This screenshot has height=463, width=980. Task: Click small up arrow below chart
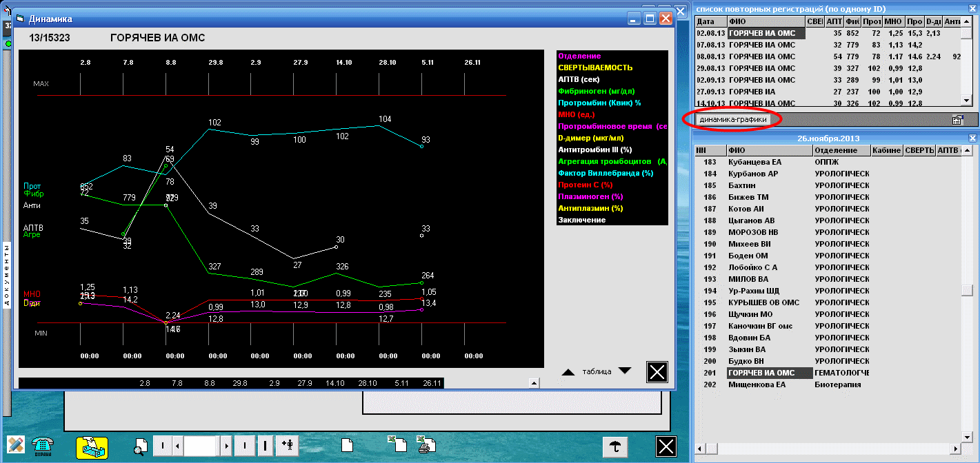click(x=532, y=383)
